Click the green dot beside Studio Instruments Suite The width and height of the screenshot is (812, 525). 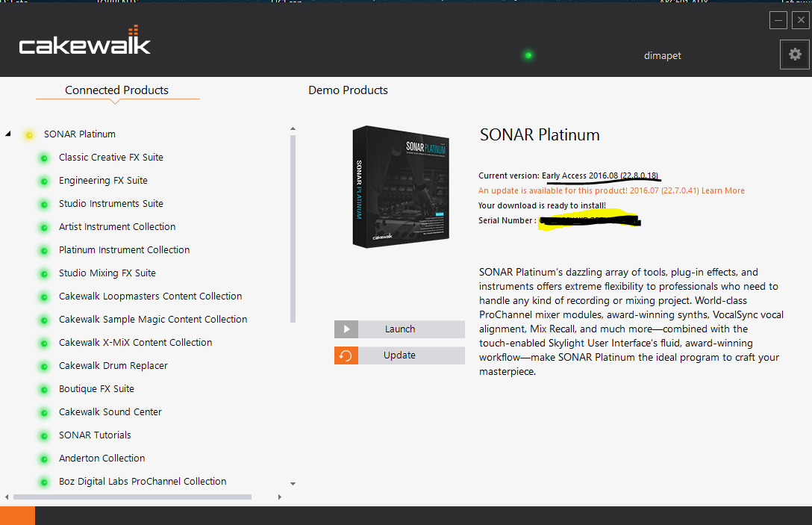(x=45, y=205)
